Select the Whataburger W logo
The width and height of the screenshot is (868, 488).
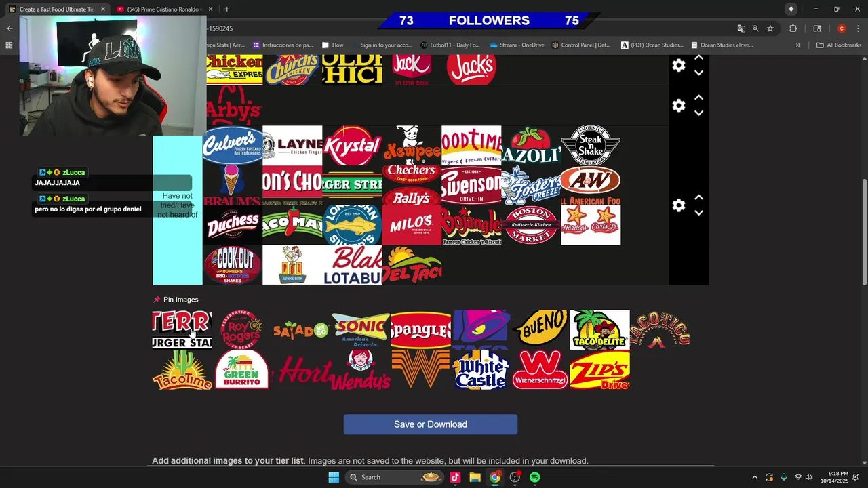(x=421, y=370)
